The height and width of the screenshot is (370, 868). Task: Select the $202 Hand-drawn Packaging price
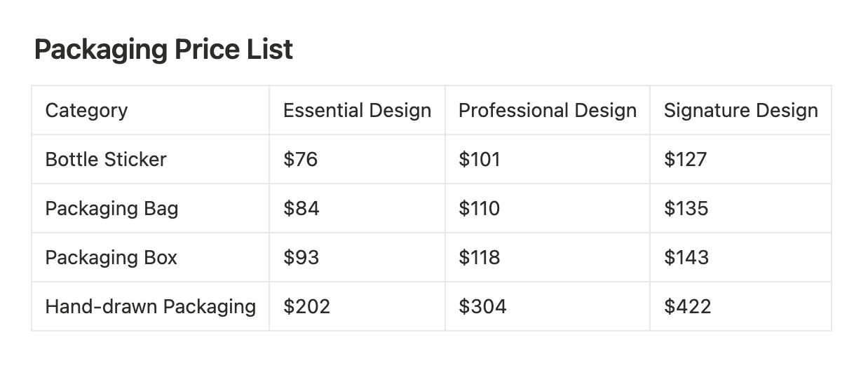coord(306,307)
